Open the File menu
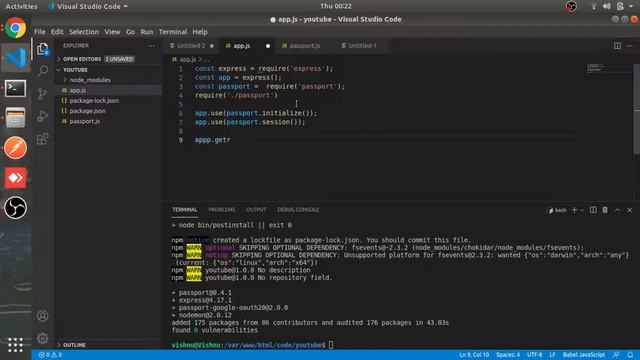The image size is (640, 360). pyautogui.click(x=40, y=32)
